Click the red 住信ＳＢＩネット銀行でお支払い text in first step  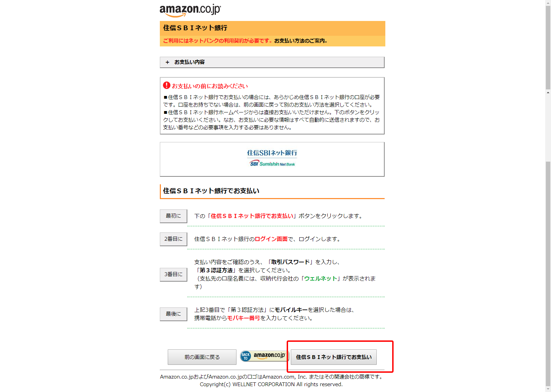point(252,216)
